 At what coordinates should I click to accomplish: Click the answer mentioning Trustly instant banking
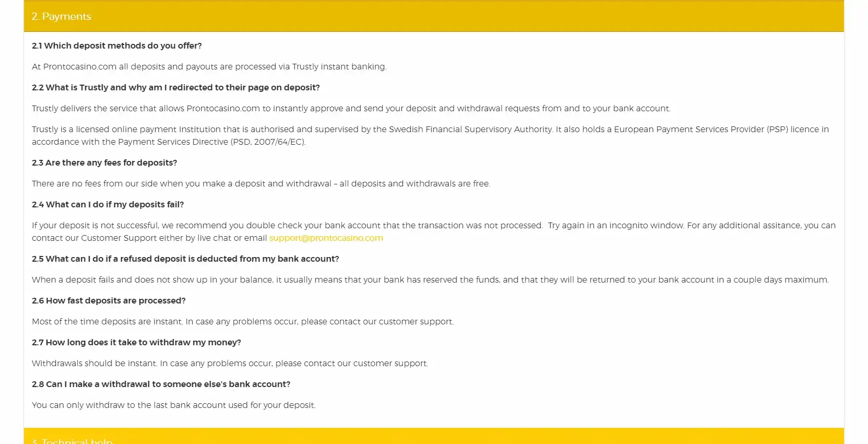click(x=209, y=67)
